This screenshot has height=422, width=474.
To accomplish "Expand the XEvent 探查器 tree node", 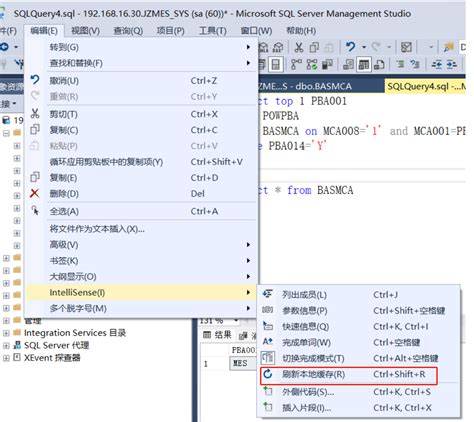I will click(6, 358).
